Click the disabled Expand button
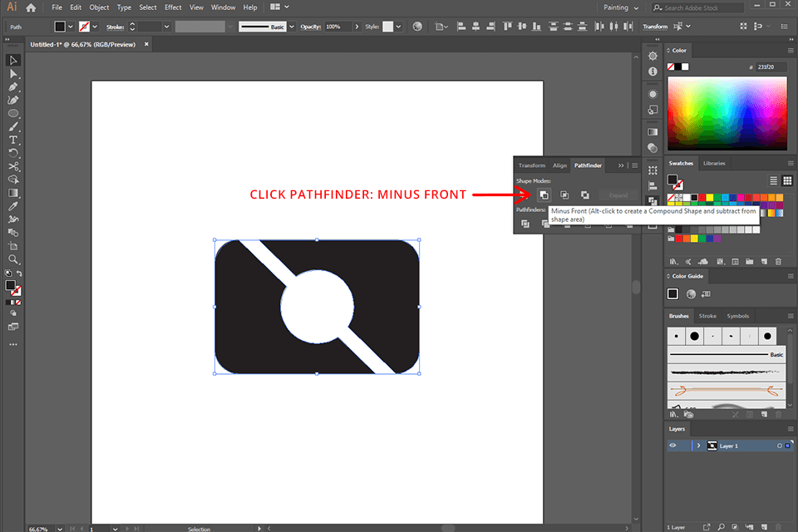This screenshot has width=798, height=532. 618,195
